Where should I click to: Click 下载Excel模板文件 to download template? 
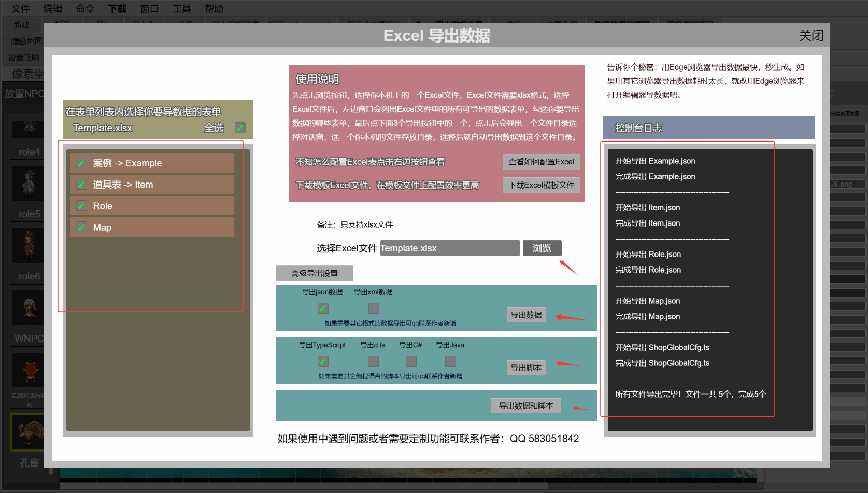(541, 185)
